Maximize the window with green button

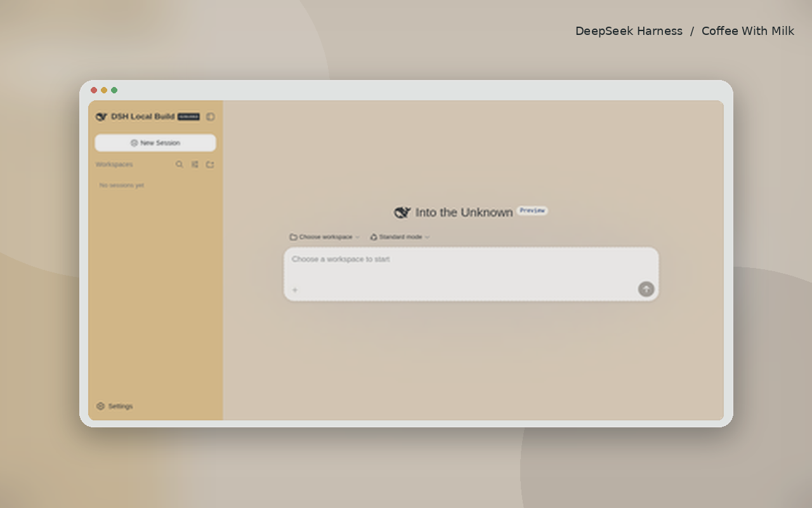pyautogui.click(x=114, y=90)
